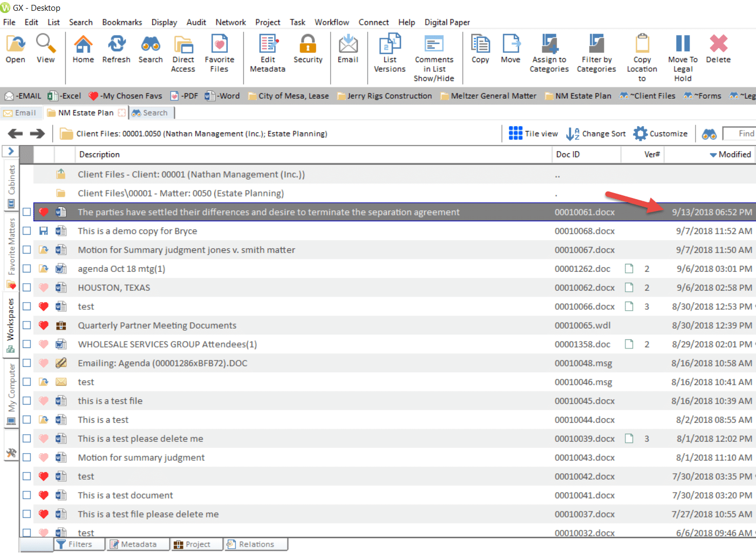
Task: Switch to the Search tab
Action: pyautogui.click(x=151, y=113)
